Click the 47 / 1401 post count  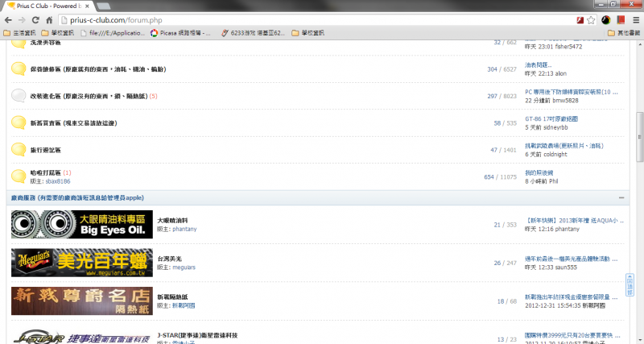[503, 150]
